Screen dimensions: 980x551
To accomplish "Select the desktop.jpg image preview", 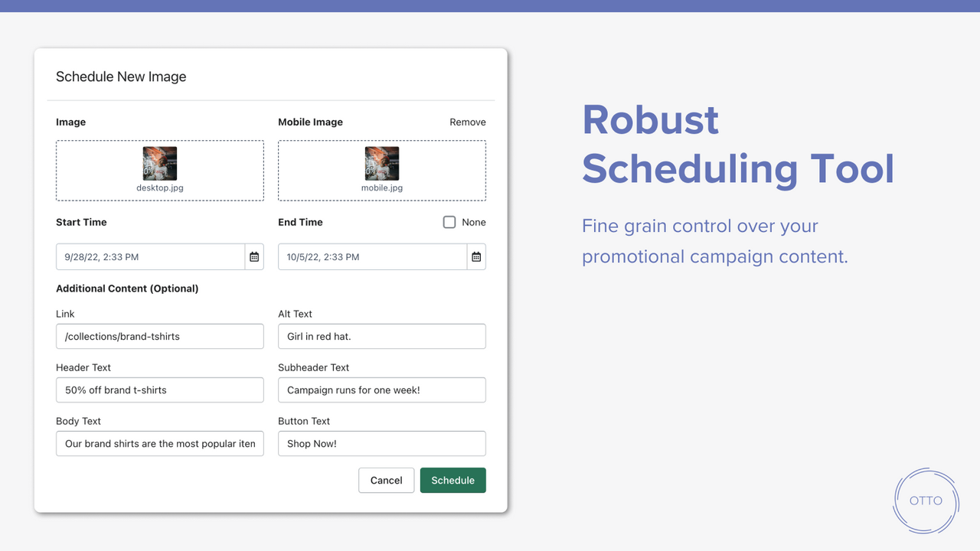I will pos(159,161).
